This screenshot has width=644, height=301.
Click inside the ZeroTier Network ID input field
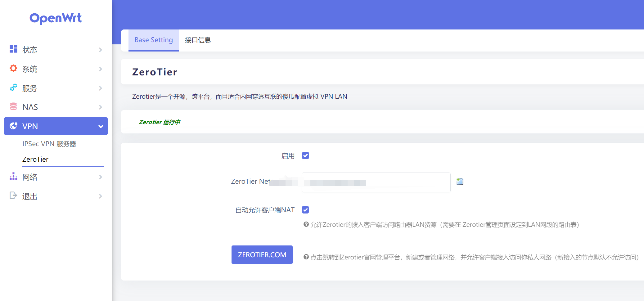(376, 182)
